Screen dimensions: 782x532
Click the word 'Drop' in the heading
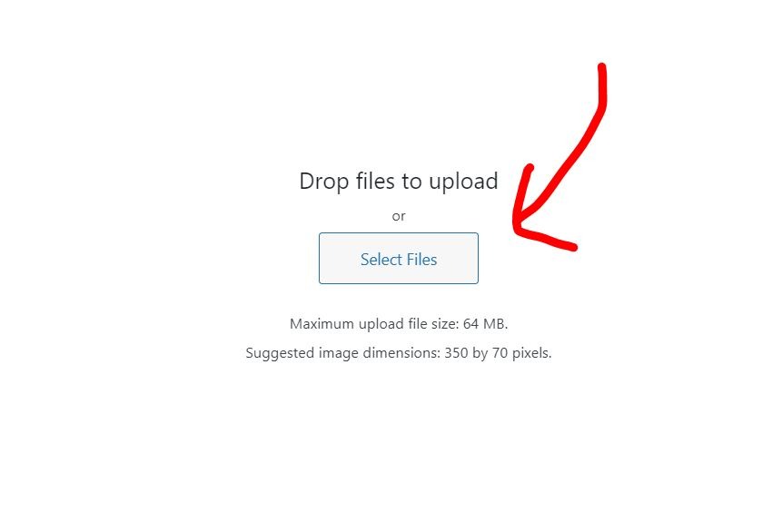(323, 182)
